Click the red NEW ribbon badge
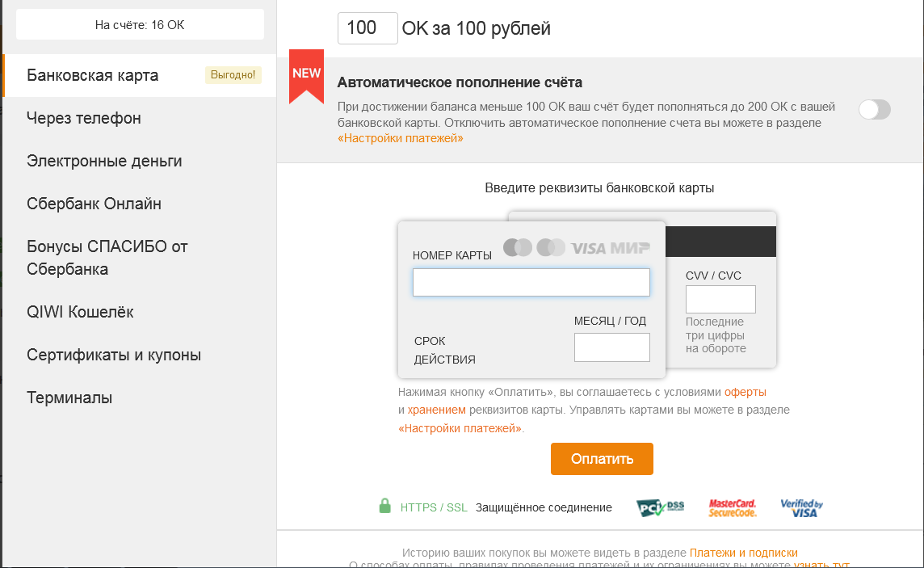The height and width of the screenshot is (568, 924). [306, 75]
